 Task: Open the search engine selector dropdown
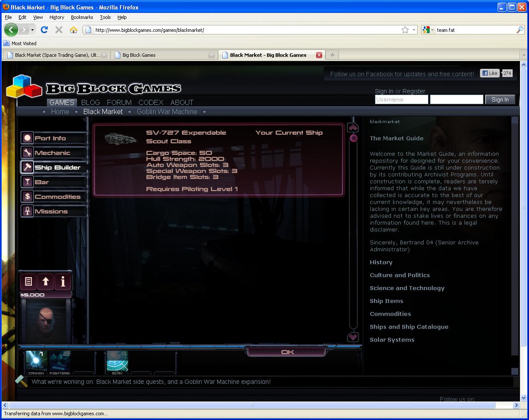coord(428,30)
